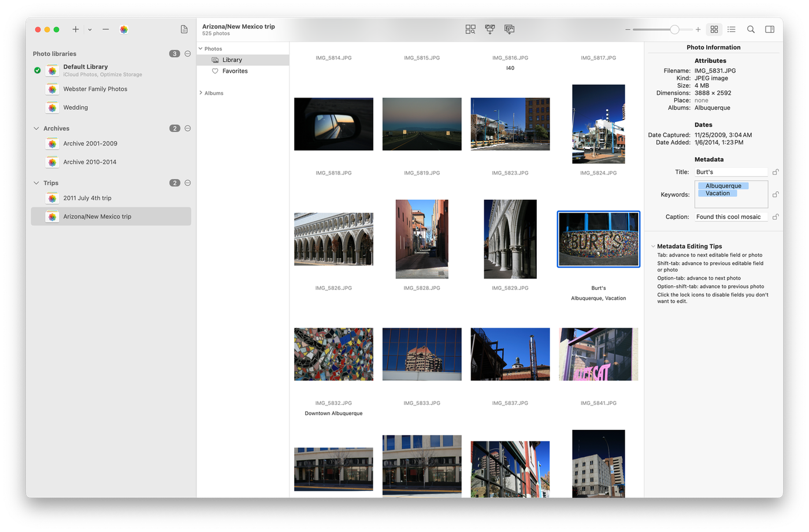Select the Webster Family Photos library
Screen dimensions: 809x532
pyautogui.click(x=95, y=89)
